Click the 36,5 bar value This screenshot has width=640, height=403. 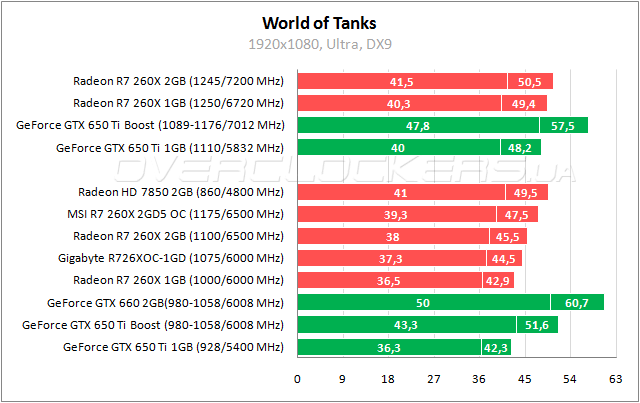click(389, 281)
